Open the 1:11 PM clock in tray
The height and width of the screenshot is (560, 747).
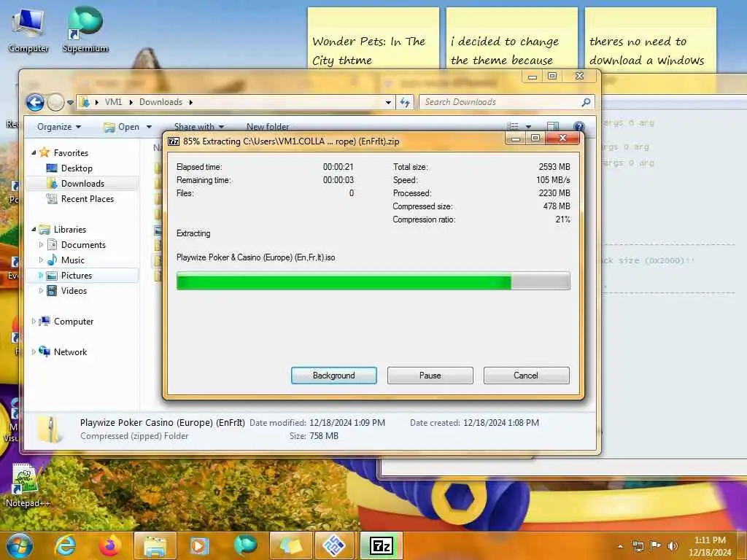[710, 546]
